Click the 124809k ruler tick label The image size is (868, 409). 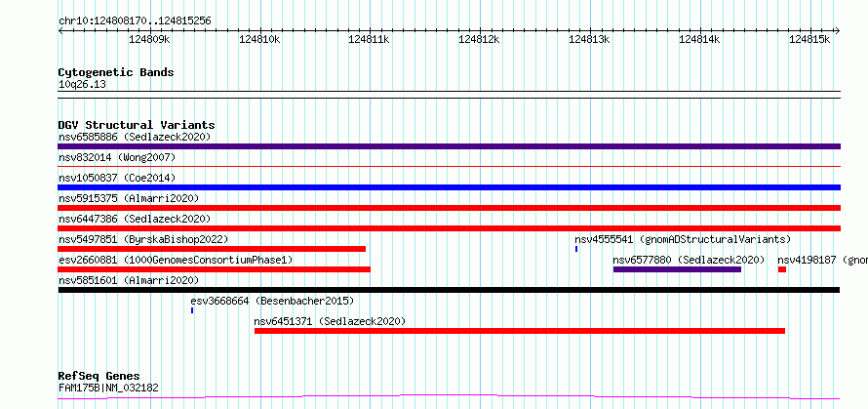pos(149,40)
